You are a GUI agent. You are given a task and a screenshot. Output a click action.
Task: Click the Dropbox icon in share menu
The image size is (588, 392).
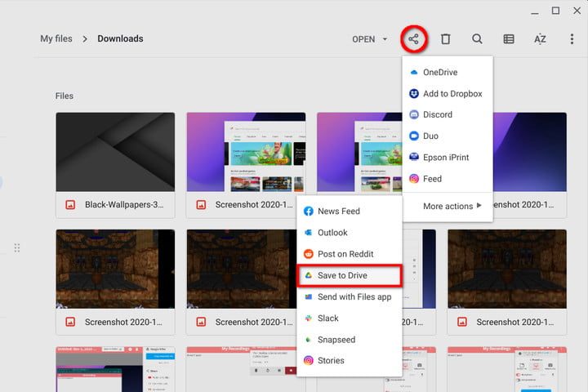[x=414, y=93]
